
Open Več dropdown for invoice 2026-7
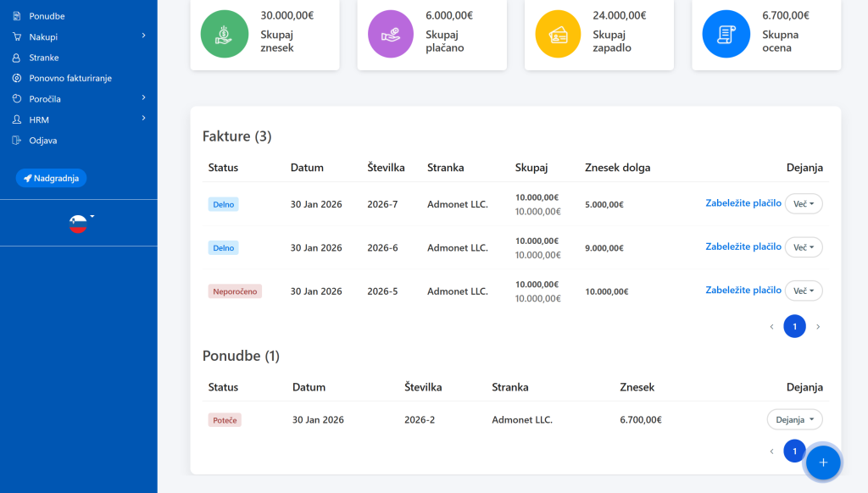click(x=804, y=203)
